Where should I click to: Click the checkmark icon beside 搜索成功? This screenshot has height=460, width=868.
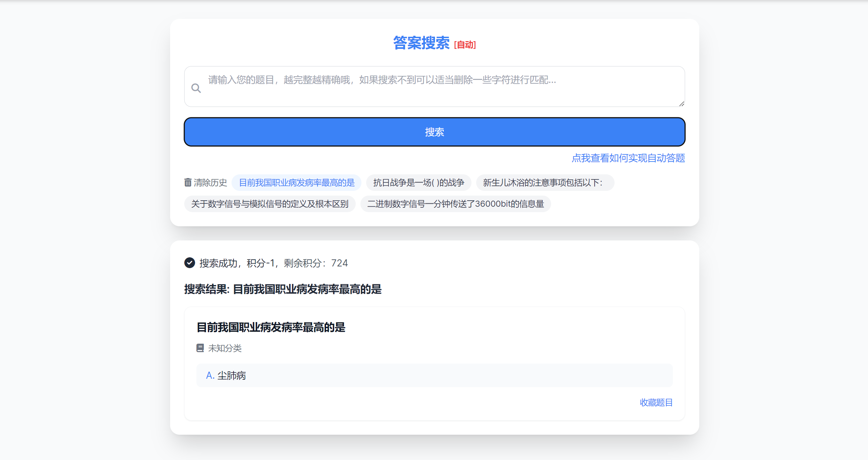point(190,263)
